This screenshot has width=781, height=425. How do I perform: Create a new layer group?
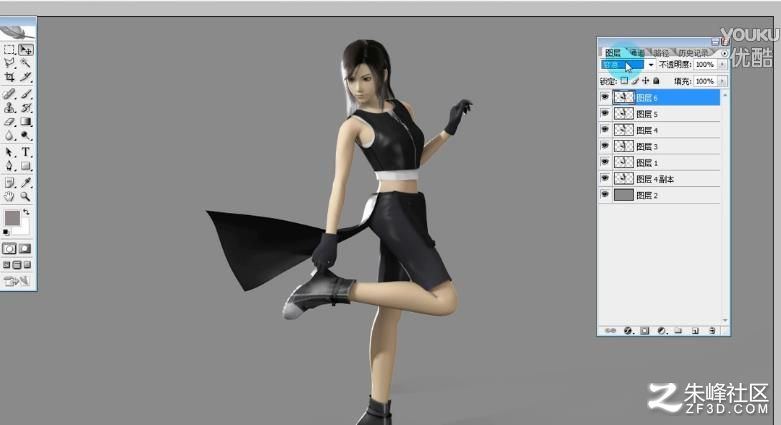(678, 330)
